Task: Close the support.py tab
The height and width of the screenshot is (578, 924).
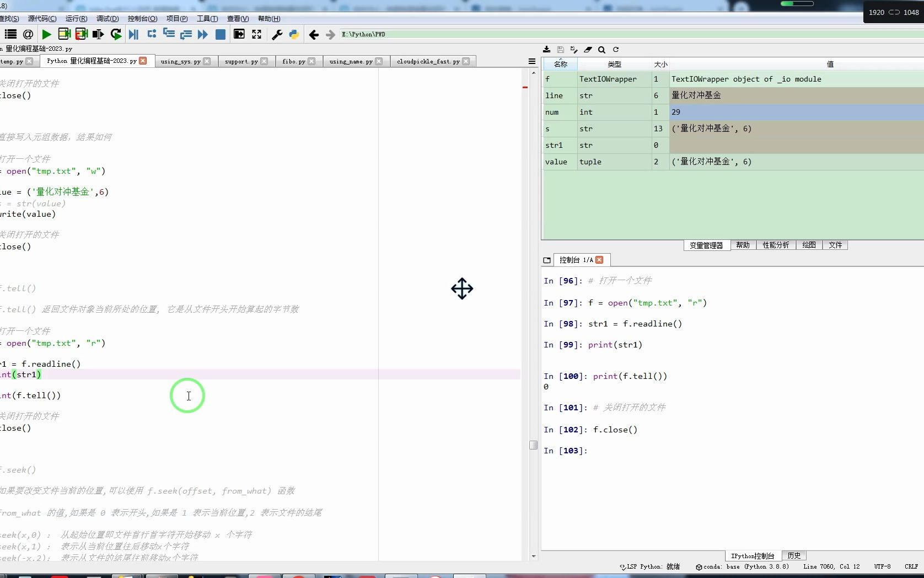Action: [x=264, y=61]
